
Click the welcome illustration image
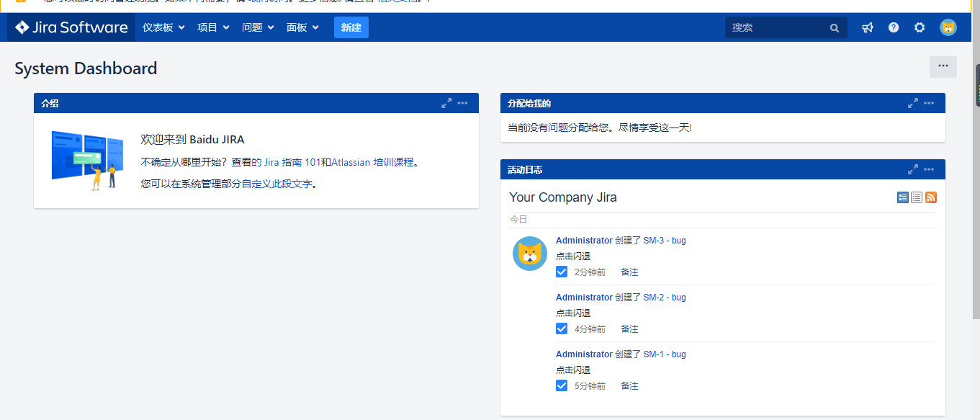[x=87, y=160]
